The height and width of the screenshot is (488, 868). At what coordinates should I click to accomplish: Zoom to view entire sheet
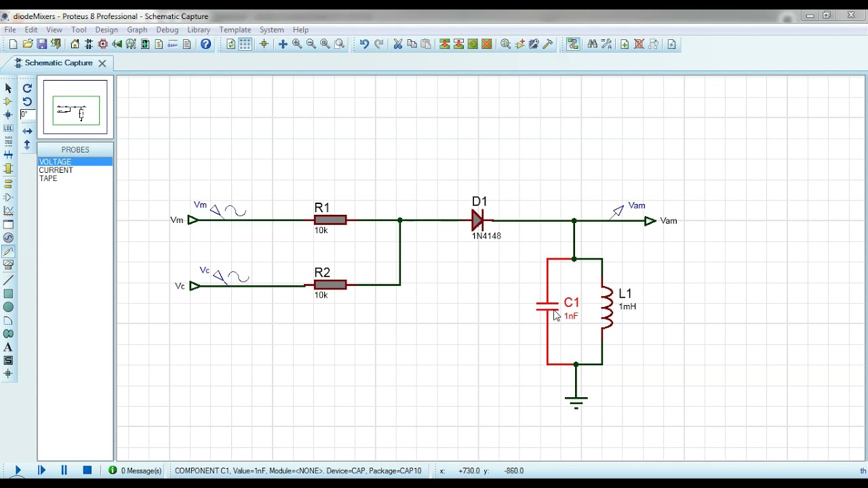click(325, 44)
